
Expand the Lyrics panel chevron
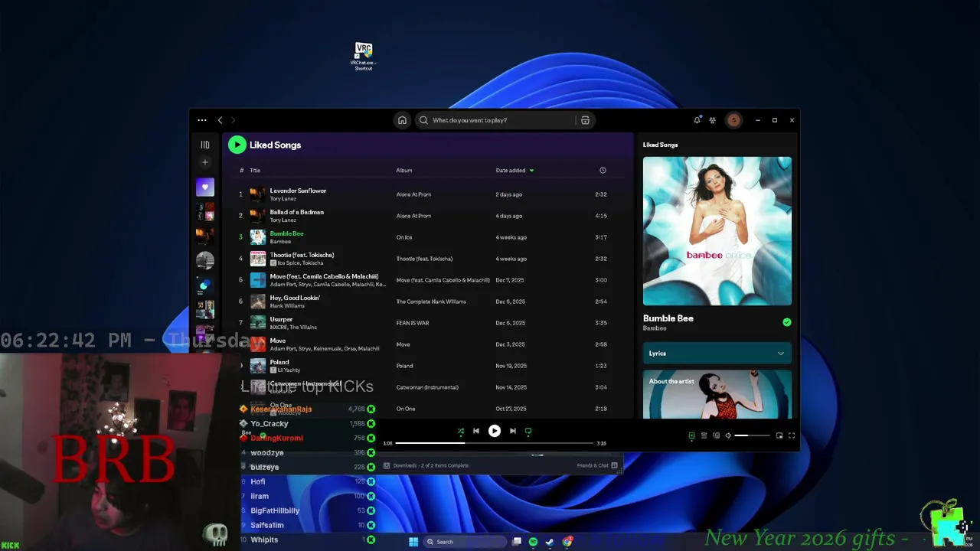point(780,354)
